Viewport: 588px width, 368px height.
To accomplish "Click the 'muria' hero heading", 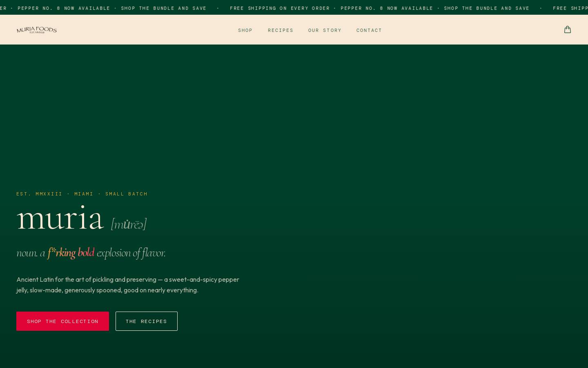I will pyautogui.click(x=60, y=218).
